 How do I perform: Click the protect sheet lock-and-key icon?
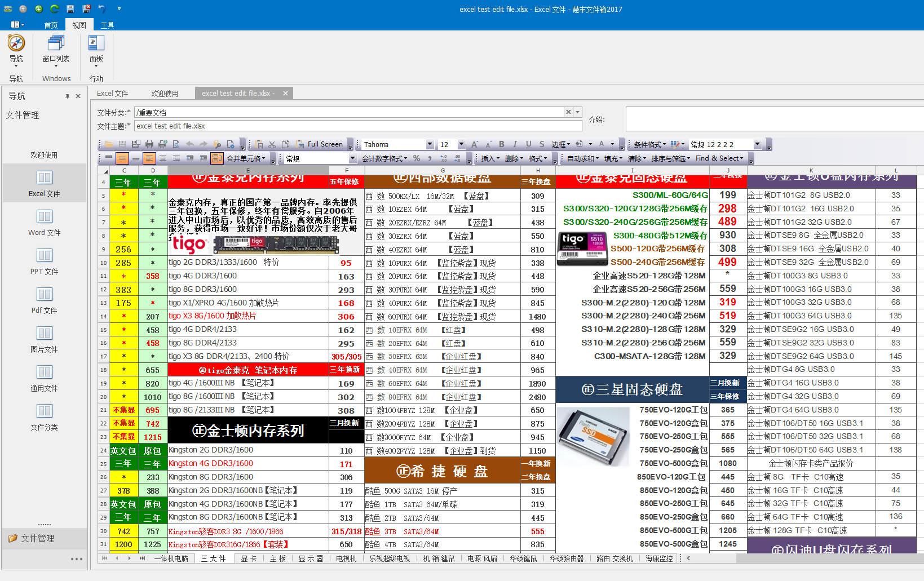(x=217, y=144)
